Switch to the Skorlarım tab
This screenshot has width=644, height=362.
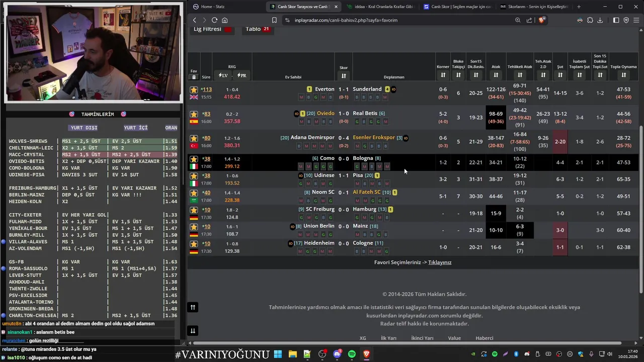tap(533, 7)
